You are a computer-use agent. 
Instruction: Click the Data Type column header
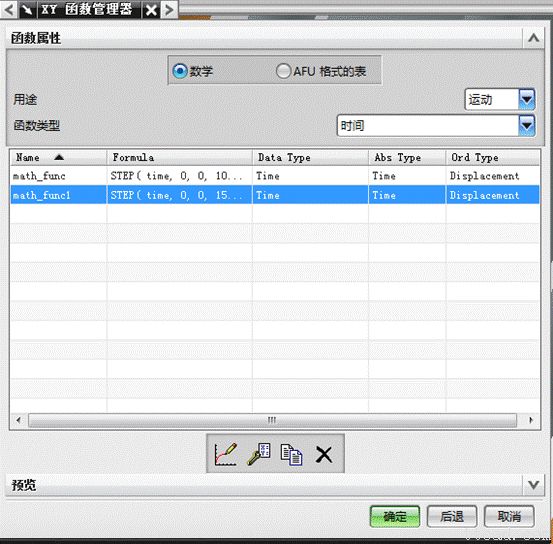[x=310, y=157]
